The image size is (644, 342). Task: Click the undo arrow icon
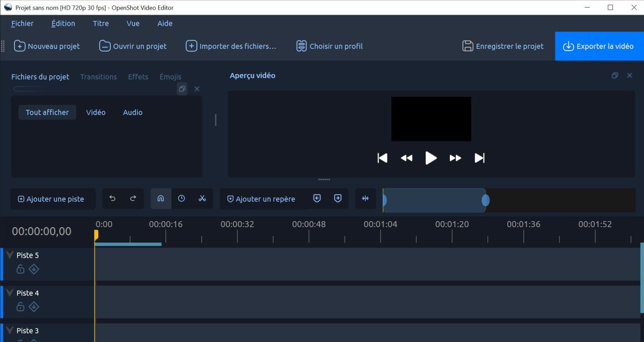[x=112, y=198]
